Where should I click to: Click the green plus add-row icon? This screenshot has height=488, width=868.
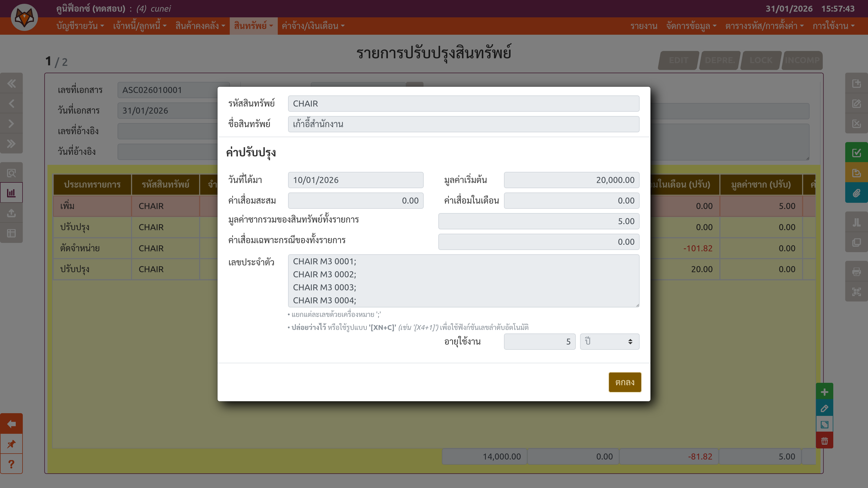point(824,392)
